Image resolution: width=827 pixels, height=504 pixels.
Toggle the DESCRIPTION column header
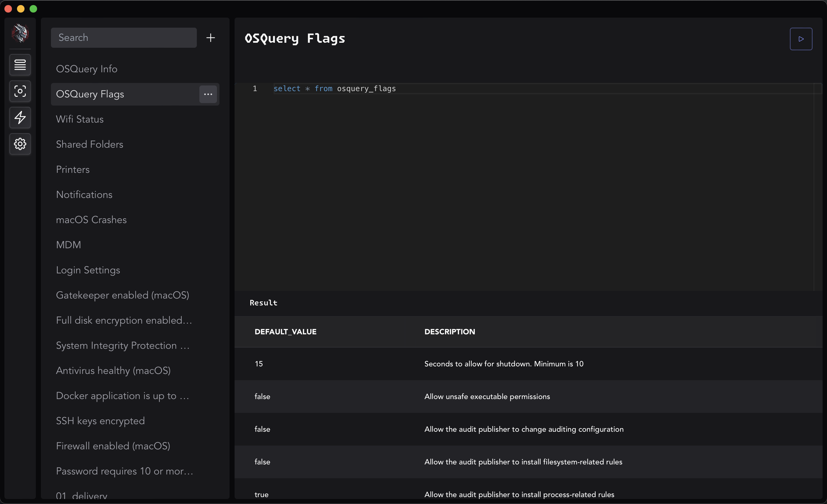(x=450, y=331)
